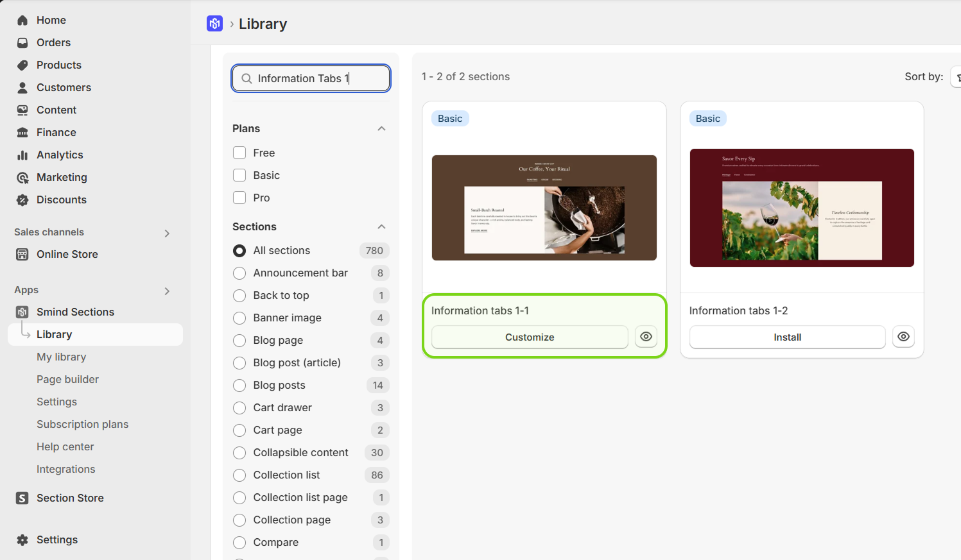Check the Free plan checkbox

pyautogui.click(x=239, y=153)
